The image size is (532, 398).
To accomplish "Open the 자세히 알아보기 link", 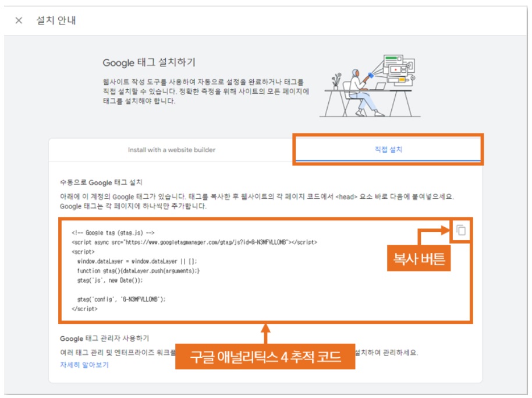I will click(84, 365).
